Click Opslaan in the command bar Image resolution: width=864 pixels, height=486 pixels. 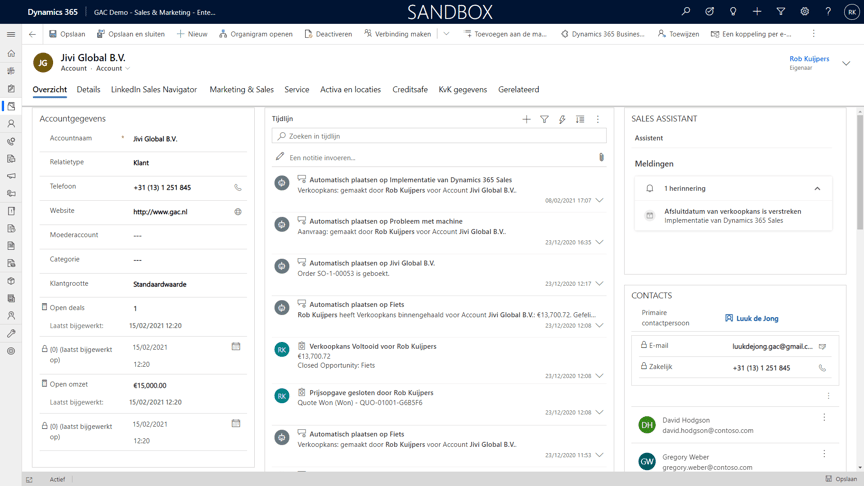click(x=67, y=34)
